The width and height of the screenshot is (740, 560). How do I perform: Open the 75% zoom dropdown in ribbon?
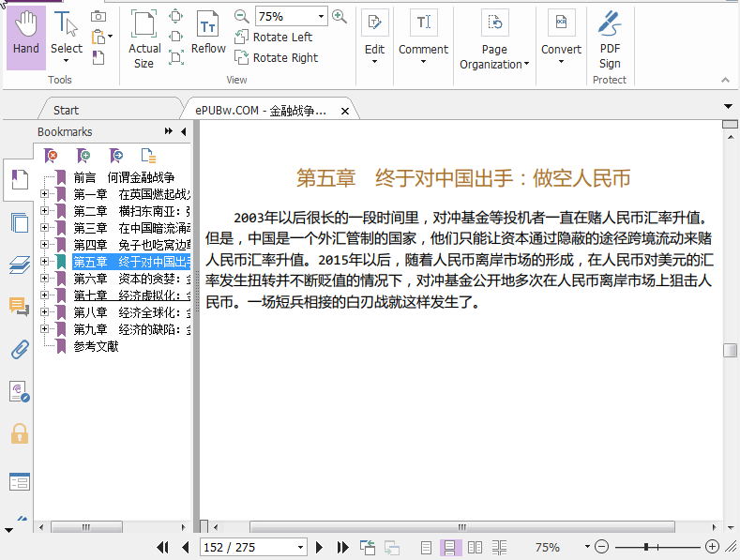pyautogui.click(x=321, y=17)
